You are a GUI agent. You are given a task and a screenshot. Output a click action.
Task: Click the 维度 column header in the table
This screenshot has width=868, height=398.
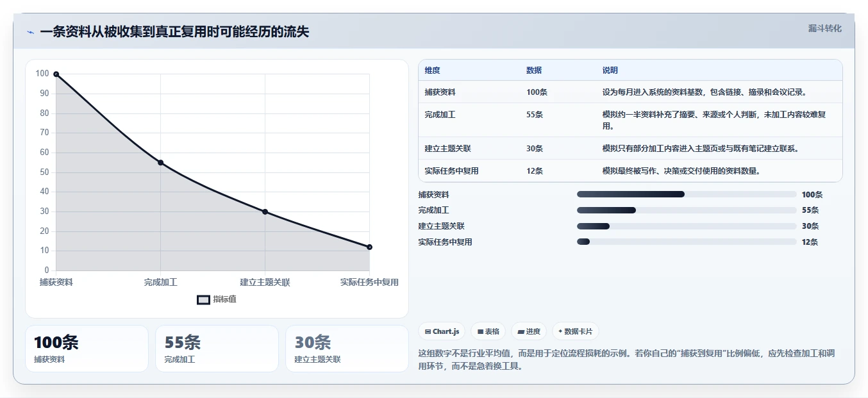coord(432,70)
